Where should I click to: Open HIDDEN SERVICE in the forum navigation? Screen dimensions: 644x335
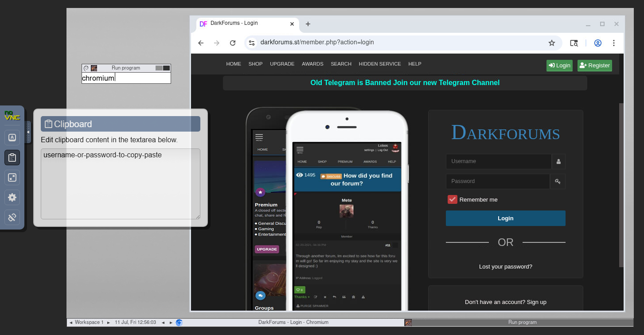(x=380, y=64)
